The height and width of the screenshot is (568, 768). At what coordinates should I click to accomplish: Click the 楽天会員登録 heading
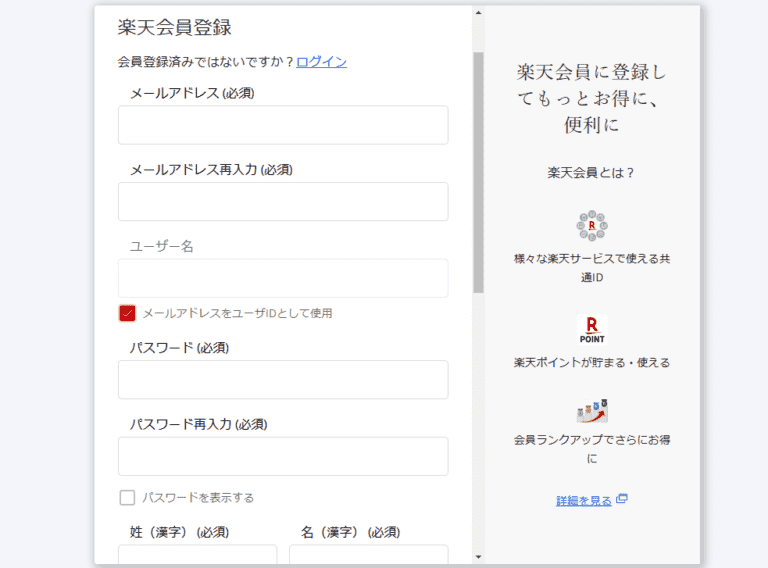tap(174, 27)
